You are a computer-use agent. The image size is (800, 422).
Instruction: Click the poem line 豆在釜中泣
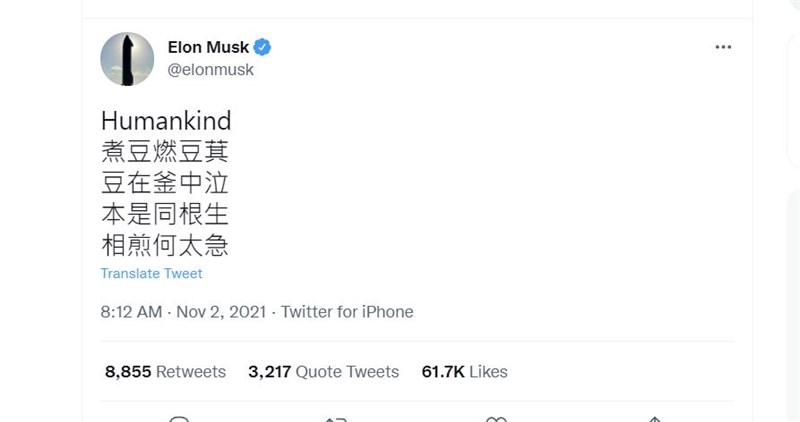click(x=165, y=183)
